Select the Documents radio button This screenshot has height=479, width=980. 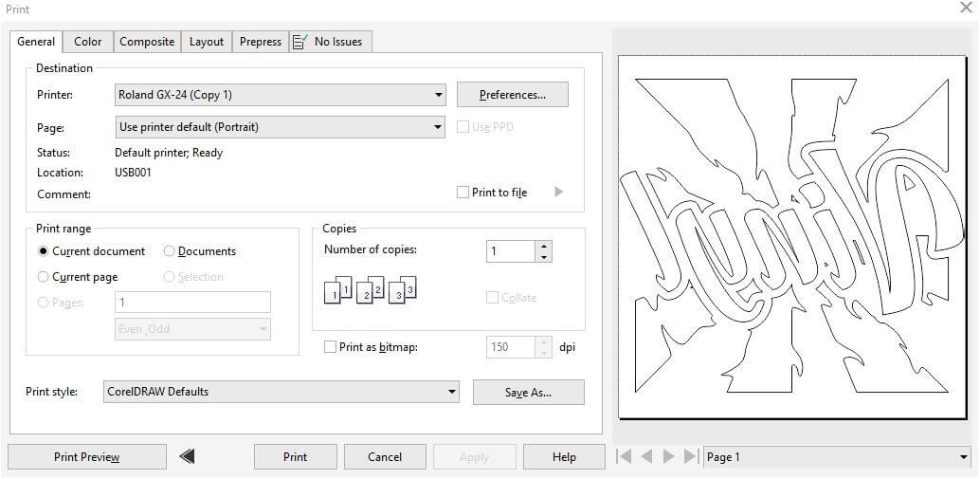click(170, 251)
